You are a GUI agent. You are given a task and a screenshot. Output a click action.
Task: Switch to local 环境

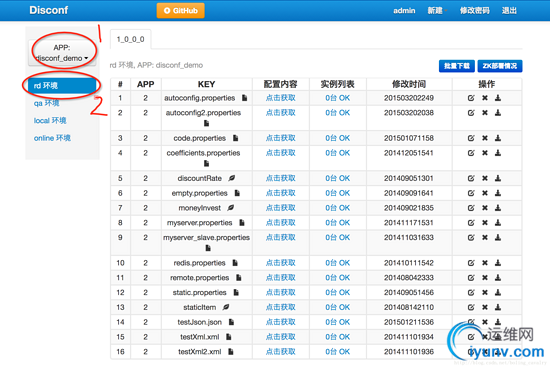[x=50, y=120]
